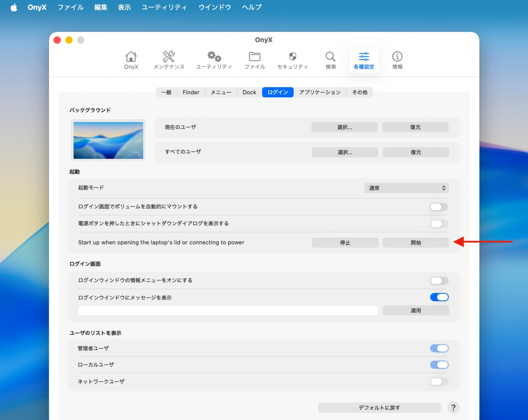Open the セキュリティ section
The height and width of the screenshot is (420, 528).
click(x=292, y=60)
